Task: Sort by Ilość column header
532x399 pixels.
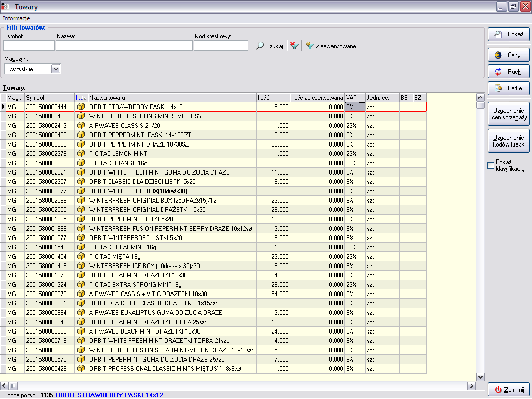Action: 273,98
